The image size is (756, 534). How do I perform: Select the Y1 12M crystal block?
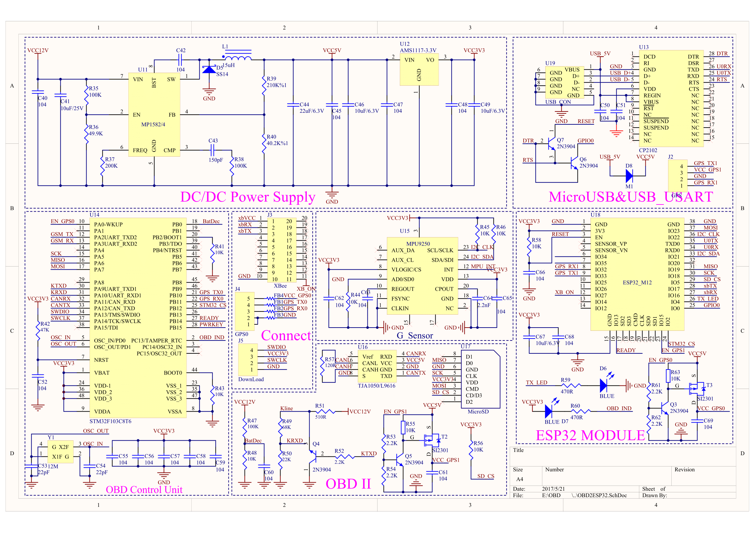pos(60,452)
